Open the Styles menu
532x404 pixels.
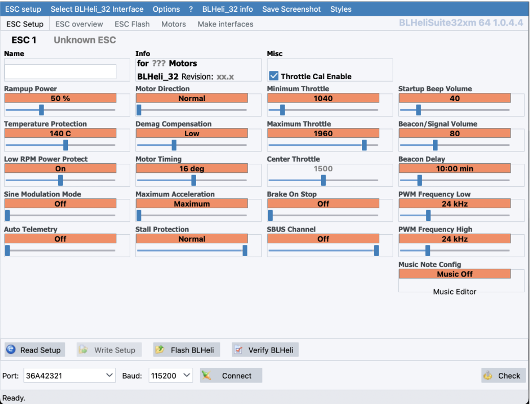point(341,9)
